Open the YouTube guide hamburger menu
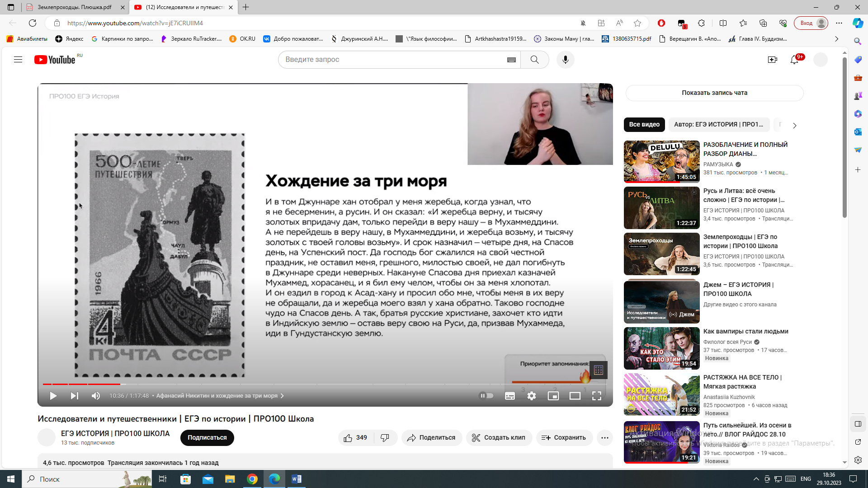The width and height of the screenshot is (868, 488). click(18, 60)
